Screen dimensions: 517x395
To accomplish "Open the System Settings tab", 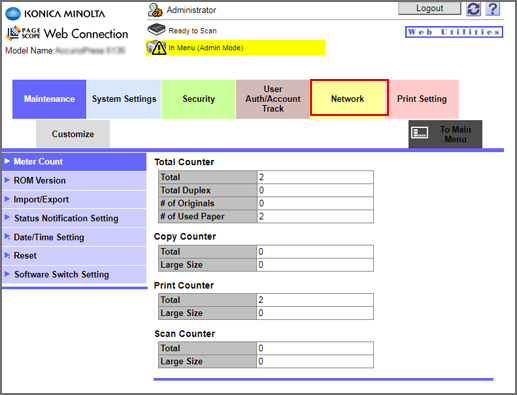I will pos(124,99).
